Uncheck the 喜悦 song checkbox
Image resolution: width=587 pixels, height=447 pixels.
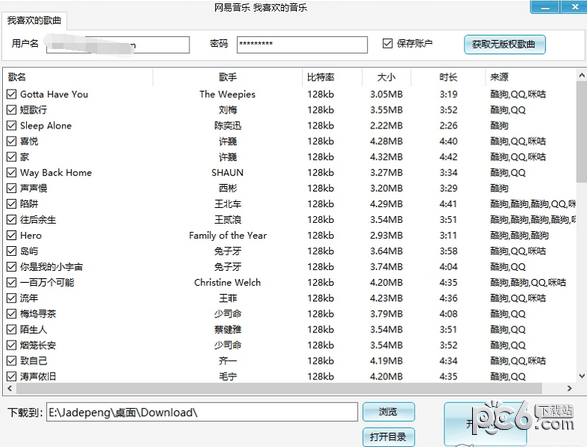12,141
